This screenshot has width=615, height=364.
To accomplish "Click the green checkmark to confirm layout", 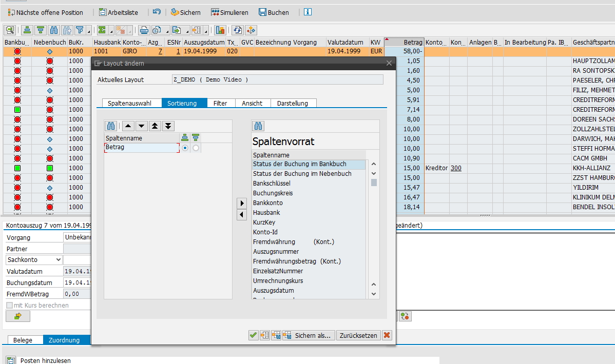I will pos(253,335).
